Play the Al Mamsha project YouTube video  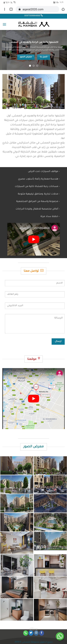point(33,239)
